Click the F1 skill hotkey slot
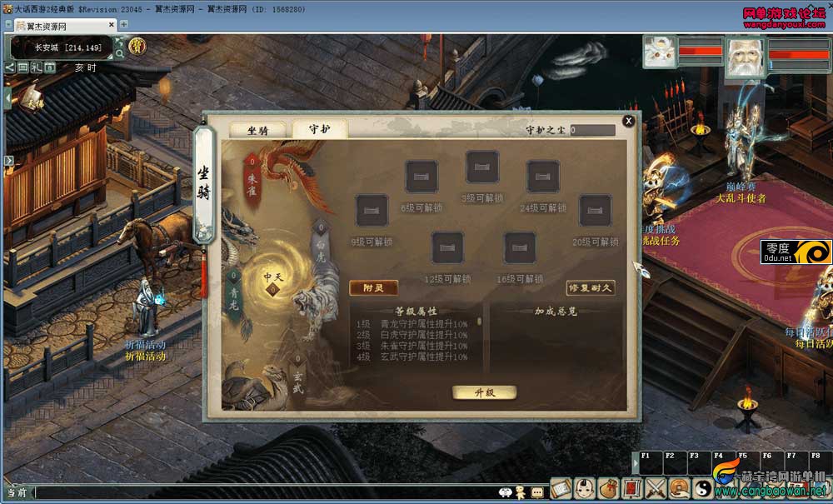 click(651, 463)
